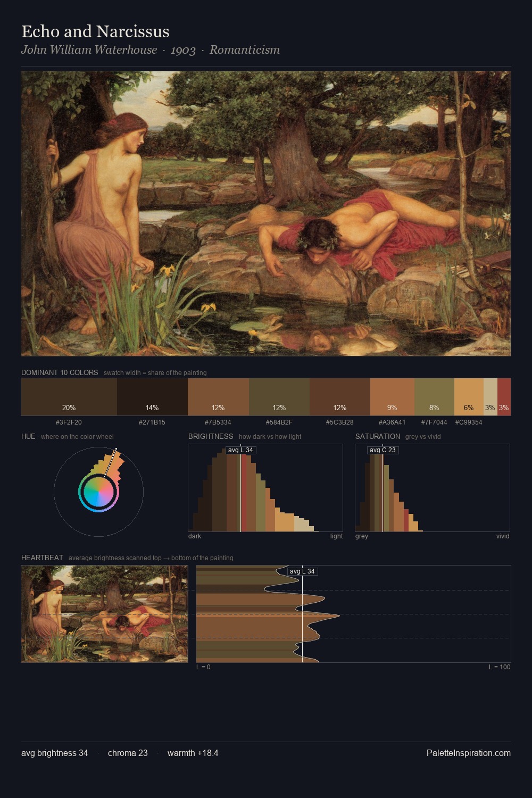Select the 12% swatch above #5C3B28

[x=340, y=397]
